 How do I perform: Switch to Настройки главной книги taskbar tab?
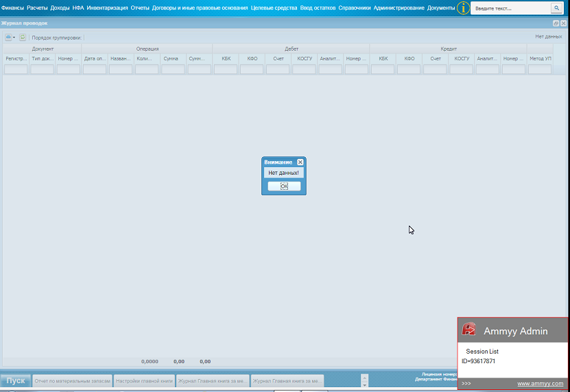point(144,381)
